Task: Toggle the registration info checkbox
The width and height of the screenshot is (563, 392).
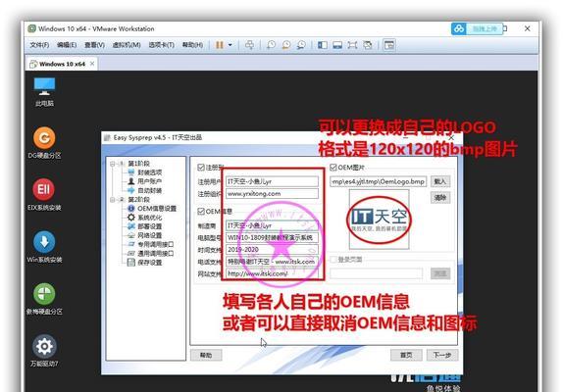Action: (201, 168)
